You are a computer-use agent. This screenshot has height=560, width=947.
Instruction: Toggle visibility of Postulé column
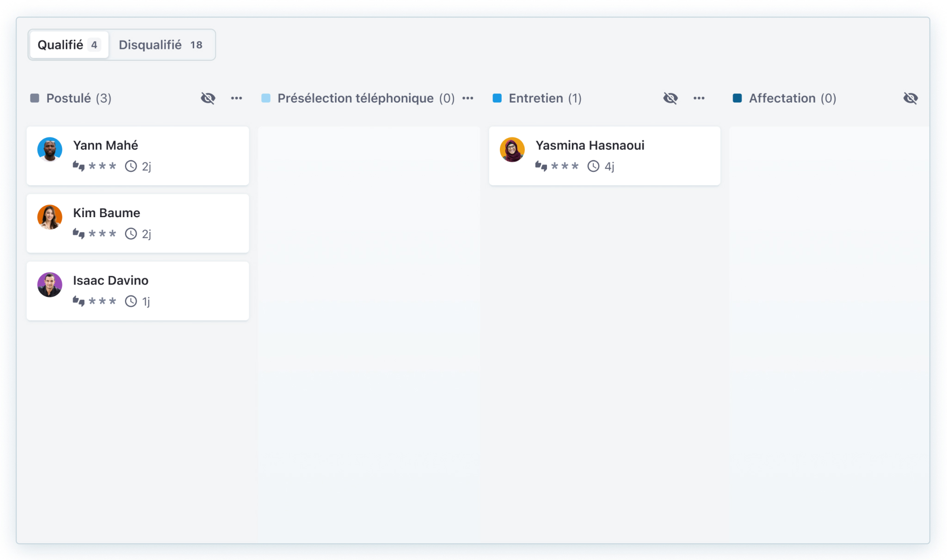[208, 98]
